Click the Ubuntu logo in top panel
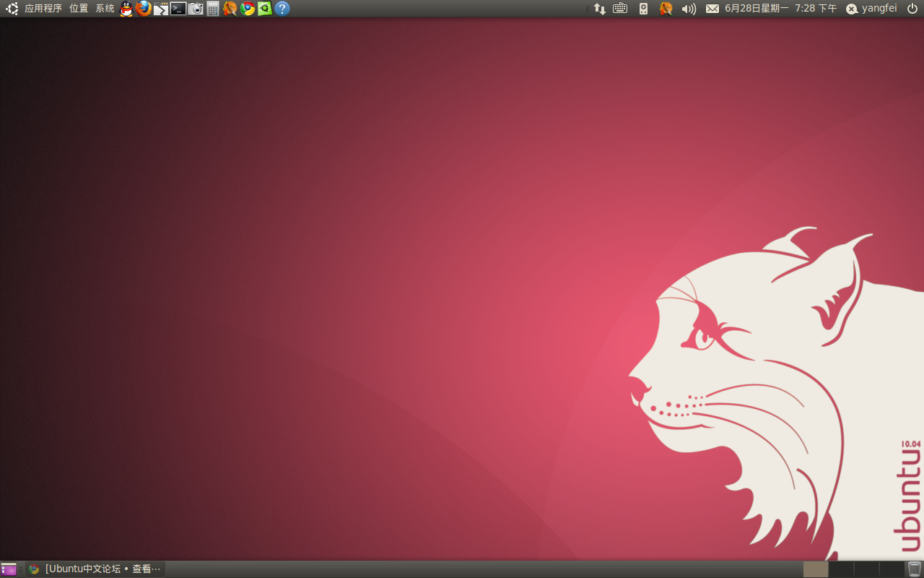 click(x=12, y=9)
